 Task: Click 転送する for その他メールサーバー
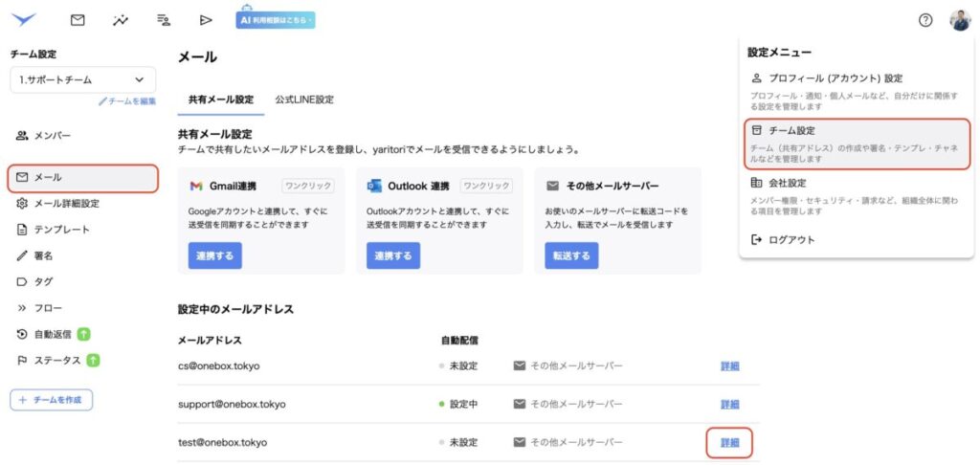pyautogui.click(x=571, y=255)
